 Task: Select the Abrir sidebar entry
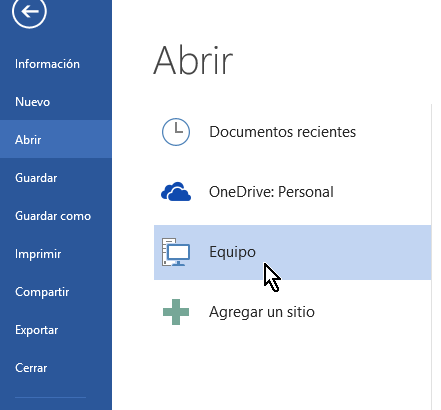point(56,139)
